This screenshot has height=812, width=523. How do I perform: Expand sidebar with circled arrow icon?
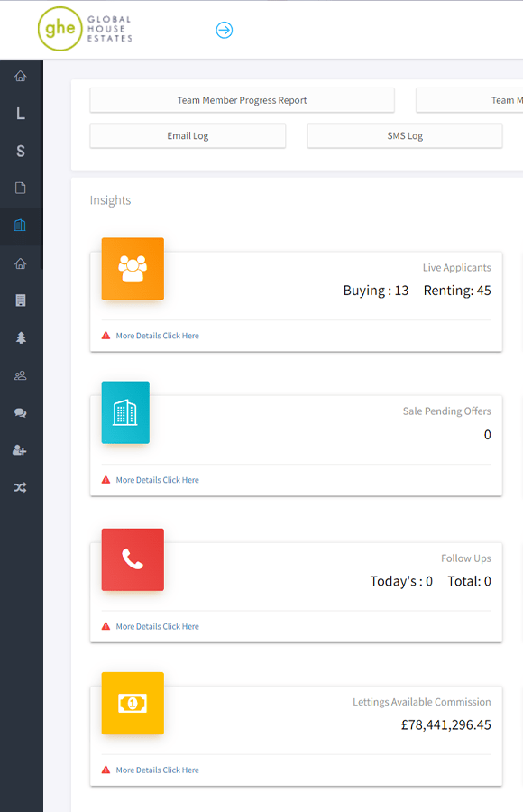(225, 30)
